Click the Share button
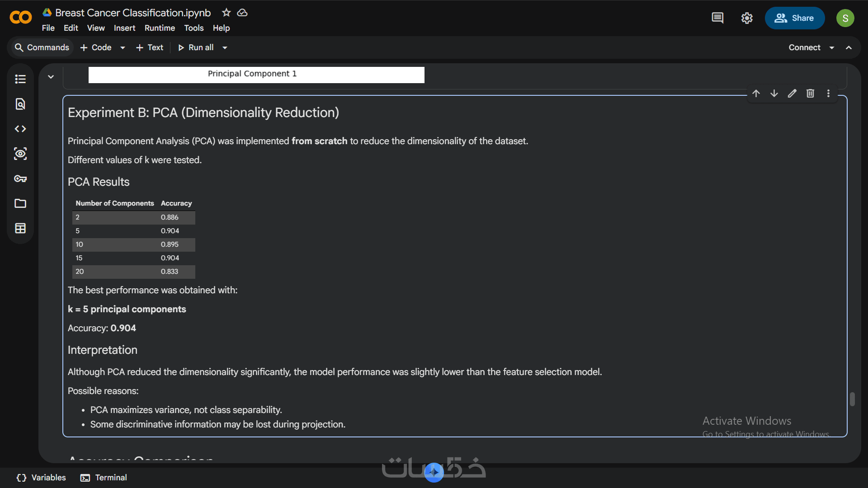This screenshot has width=868, height=488. [794, 18]
